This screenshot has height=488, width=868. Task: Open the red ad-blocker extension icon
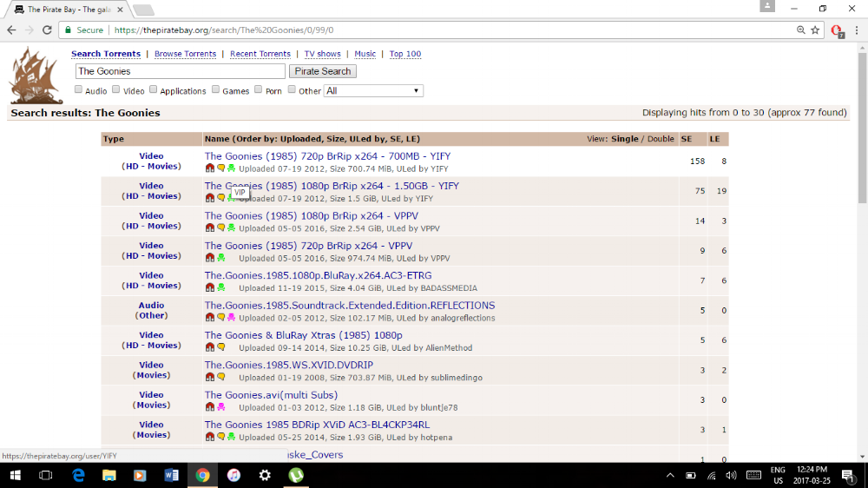(x=837, y=31)
